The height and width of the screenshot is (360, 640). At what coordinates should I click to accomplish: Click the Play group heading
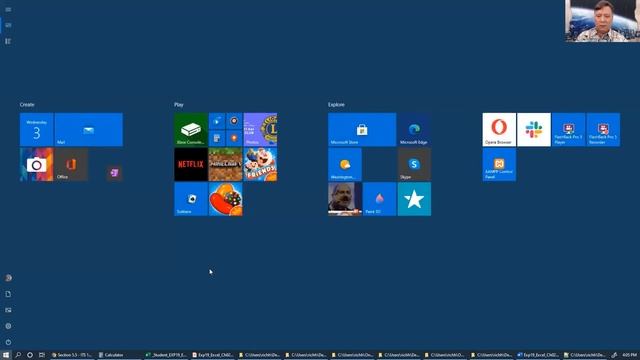pos(179,105)
